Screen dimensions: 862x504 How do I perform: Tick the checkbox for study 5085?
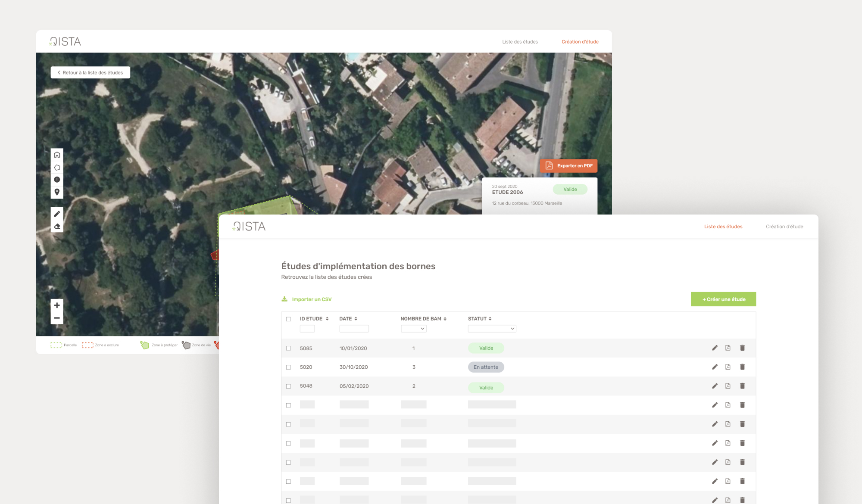(x=288, y=348)
